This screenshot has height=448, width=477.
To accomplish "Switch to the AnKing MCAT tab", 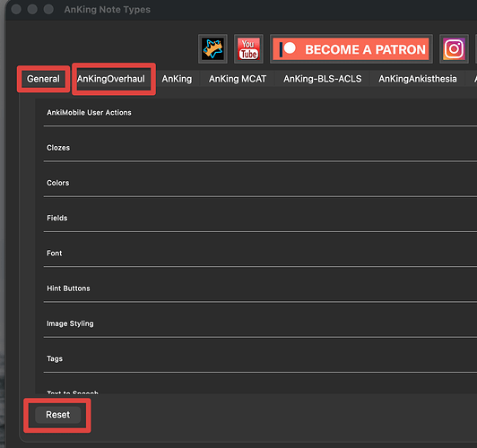I will (x=238, y=79).
